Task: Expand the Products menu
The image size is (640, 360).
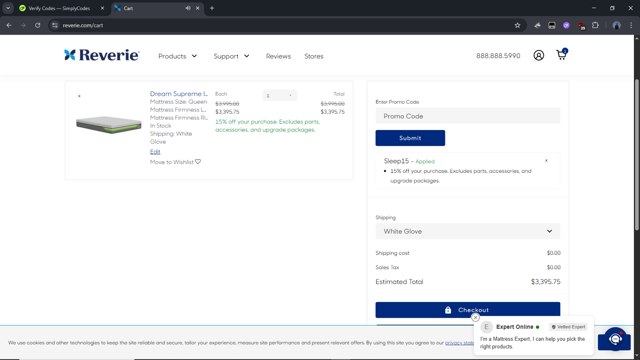Action: click(178, 56)
